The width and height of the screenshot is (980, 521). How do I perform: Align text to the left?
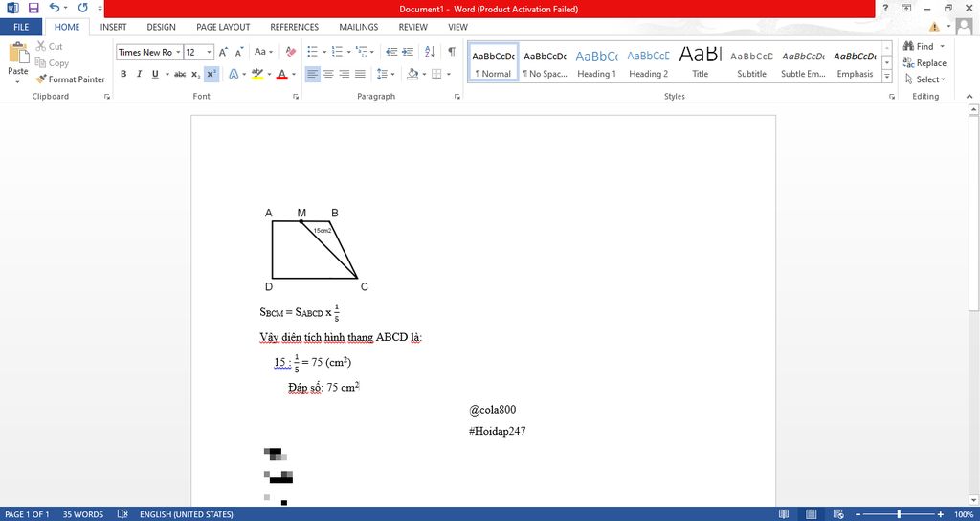coord(313,74)
